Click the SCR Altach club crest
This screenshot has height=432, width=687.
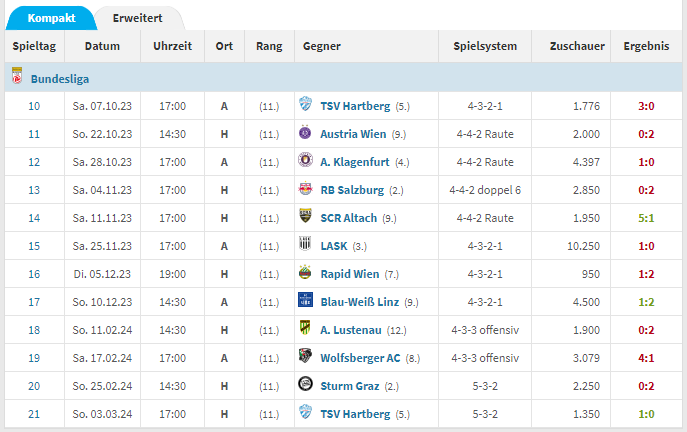pyautogui.click(x=305, y=216)
